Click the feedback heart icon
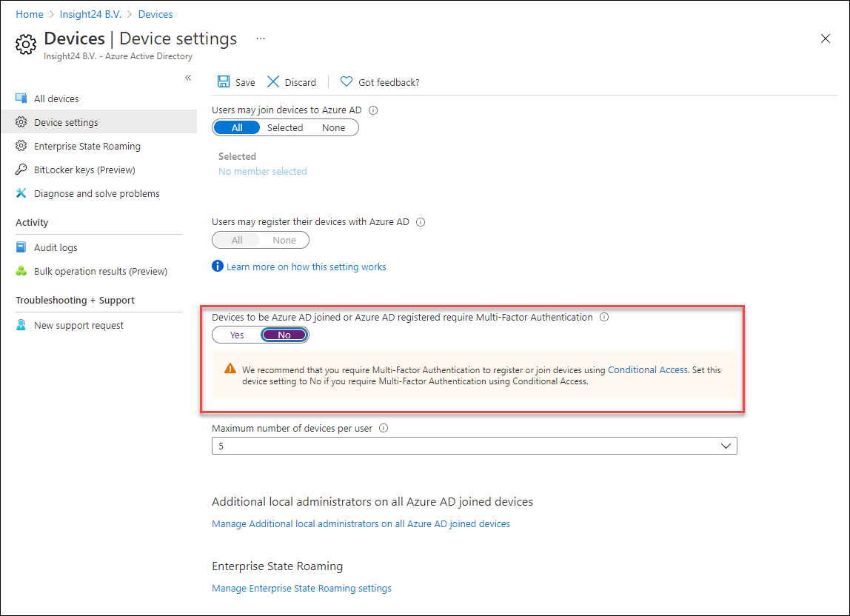Screen dimensions: 850x616 tap(346, 82)
